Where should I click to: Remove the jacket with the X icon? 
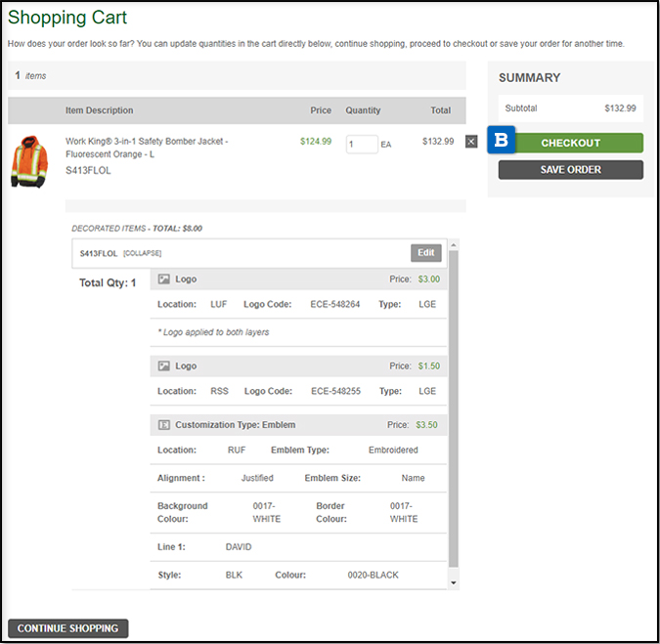pos(471,142)
